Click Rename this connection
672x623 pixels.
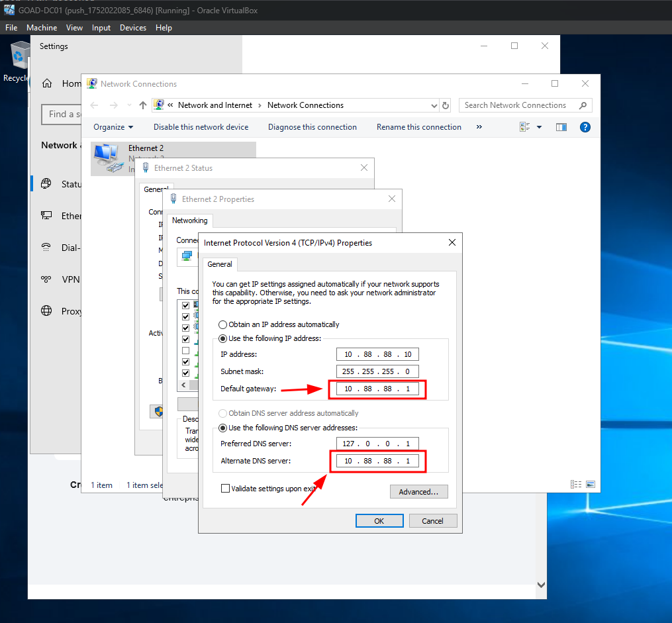click(x=418, y=127)
